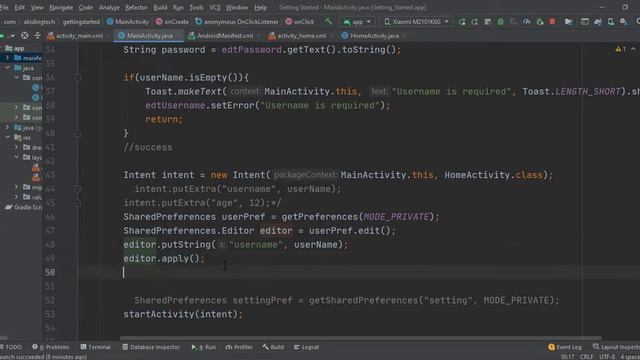Click the Run with Coverage icon
Viewport: 640px width, 360px height.
tap(513, 22)
